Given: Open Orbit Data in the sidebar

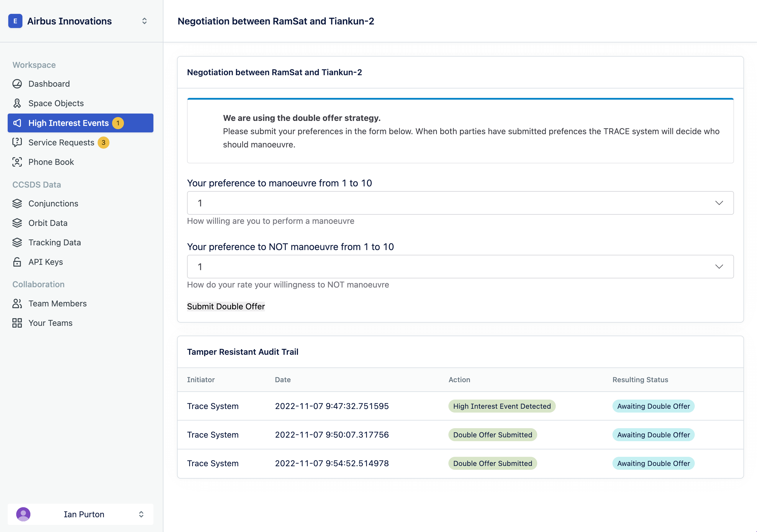Looking at the screenshot, I should [48, 223].
